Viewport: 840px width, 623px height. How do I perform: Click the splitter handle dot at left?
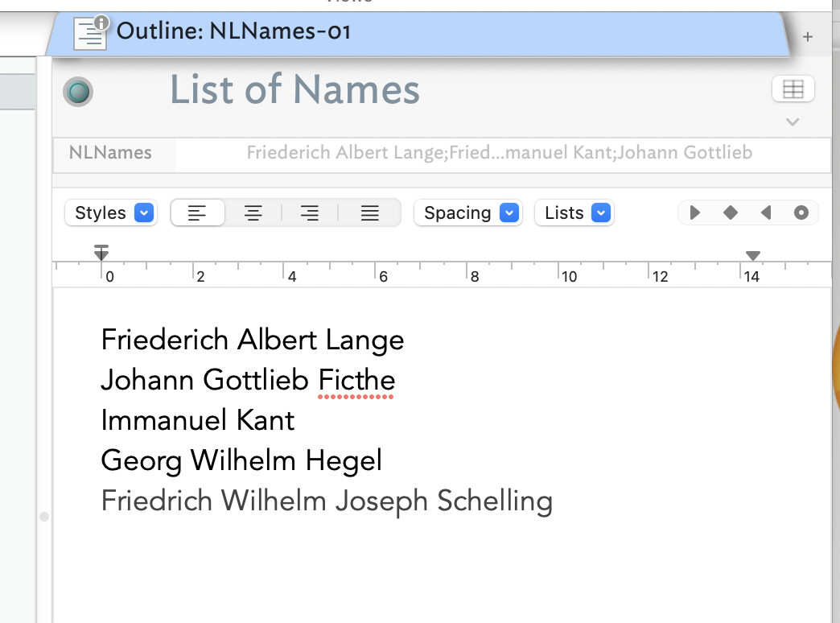tap(44, 517)
